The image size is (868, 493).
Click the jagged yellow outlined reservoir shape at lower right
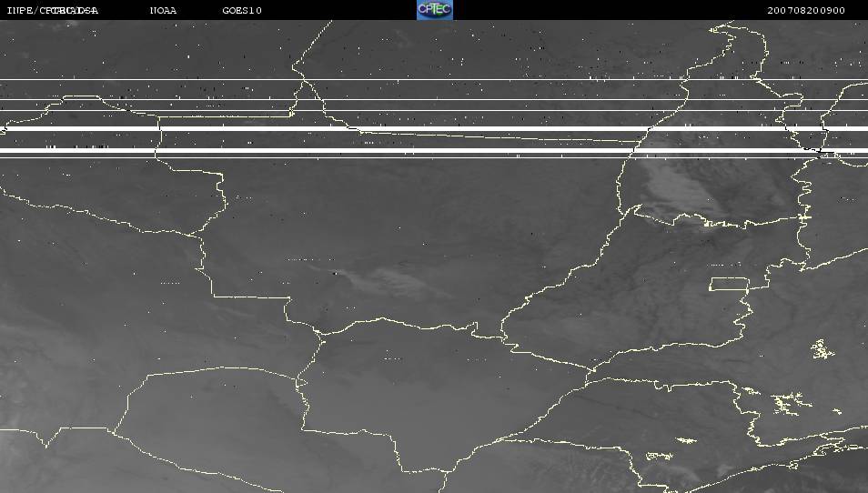790,400
